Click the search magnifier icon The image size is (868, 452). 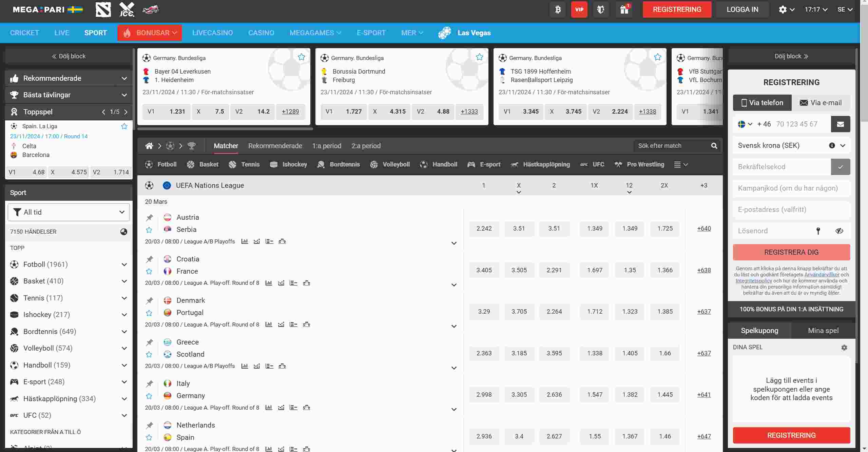pyautogui.click(x=714, y=146)
